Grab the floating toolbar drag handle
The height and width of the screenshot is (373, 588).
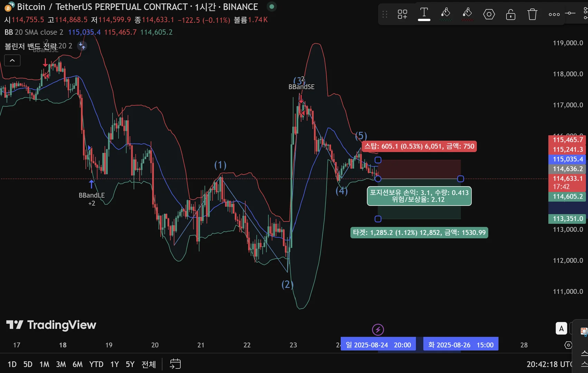[x=385, y=14]
